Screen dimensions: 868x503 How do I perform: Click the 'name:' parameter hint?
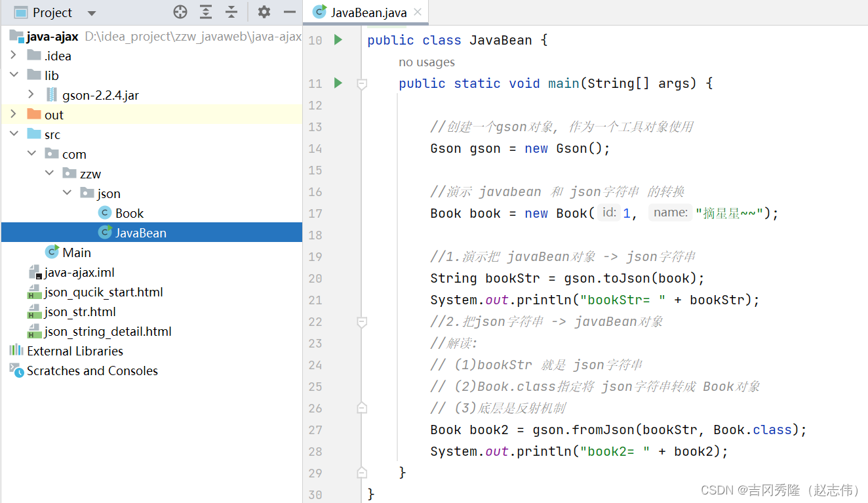coord(671,212)
